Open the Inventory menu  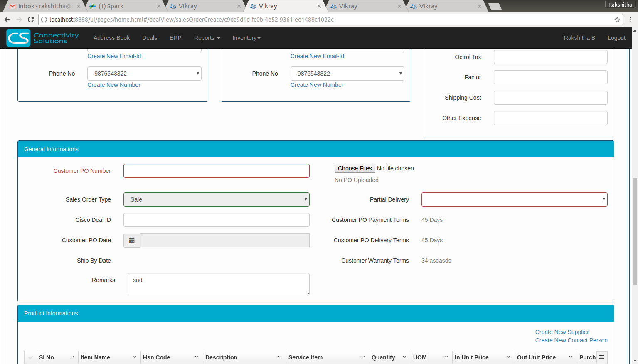click(x=246, y=38)
